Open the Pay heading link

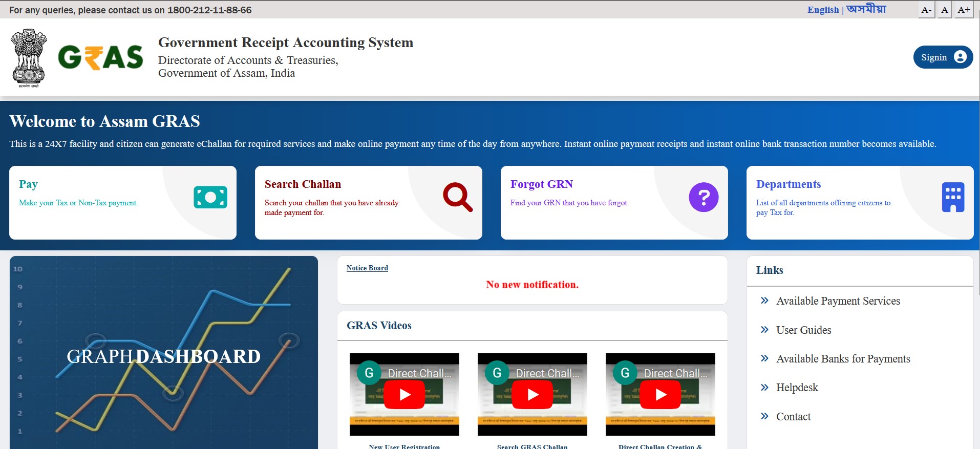28,184
